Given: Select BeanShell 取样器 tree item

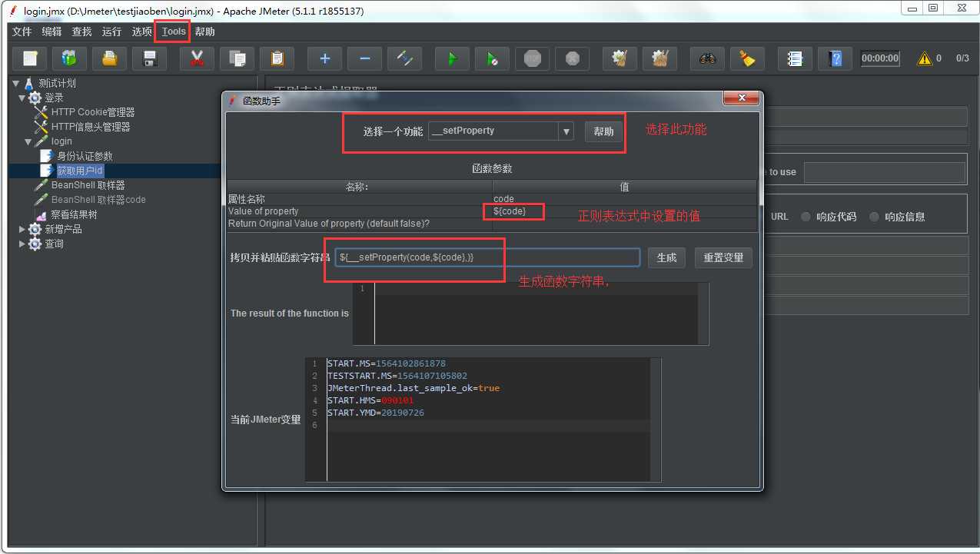Looking at the screenshot, I should point(88,185).
